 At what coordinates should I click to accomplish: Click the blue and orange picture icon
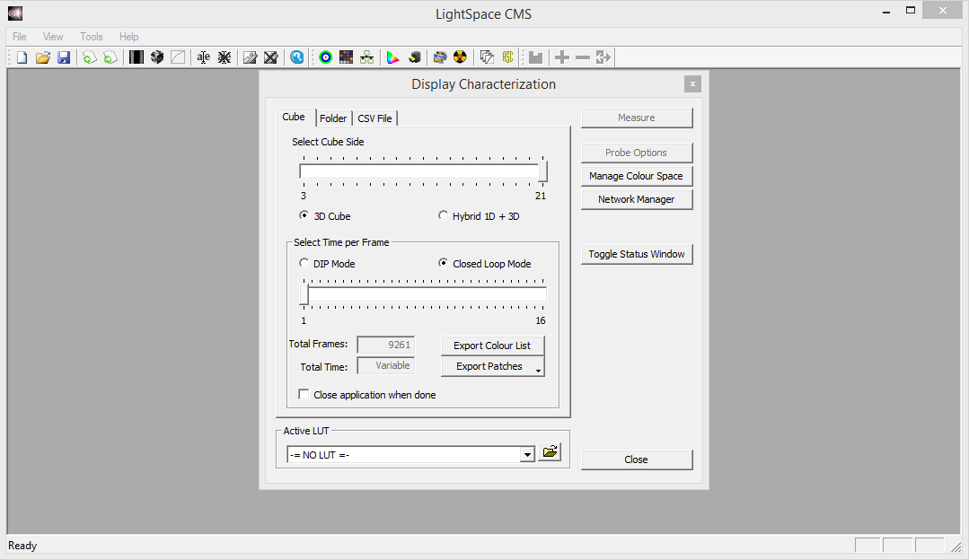tap(439, 57)
